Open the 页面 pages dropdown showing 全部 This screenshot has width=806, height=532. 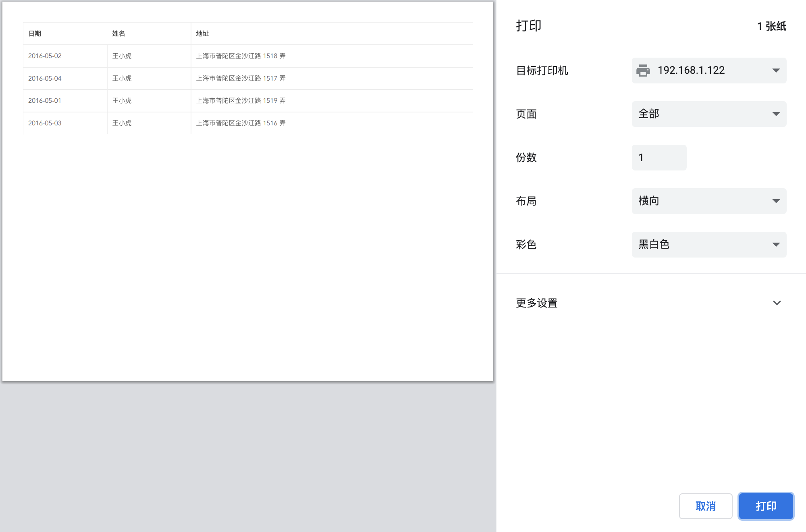coord(708,114)
